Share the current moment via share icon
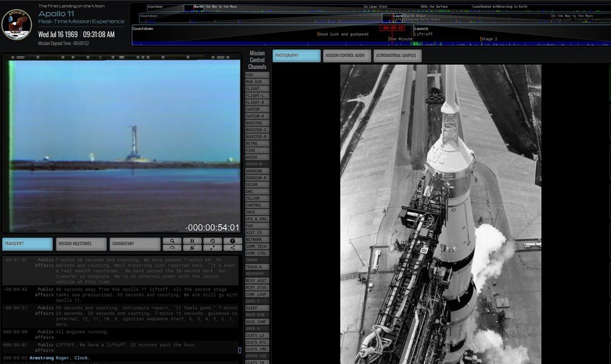Image resolution: width=611 pixels, height=364 pixels. coord(233,248)
